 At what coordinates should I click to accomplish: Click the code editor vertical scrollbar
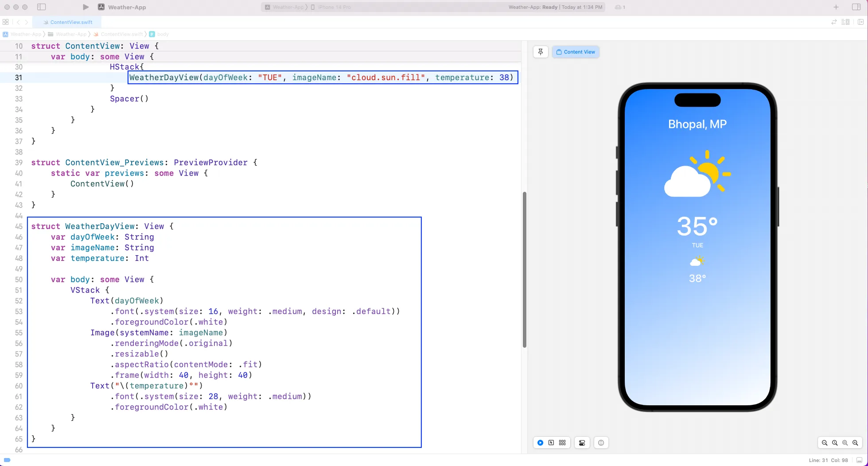pos(525,270)
